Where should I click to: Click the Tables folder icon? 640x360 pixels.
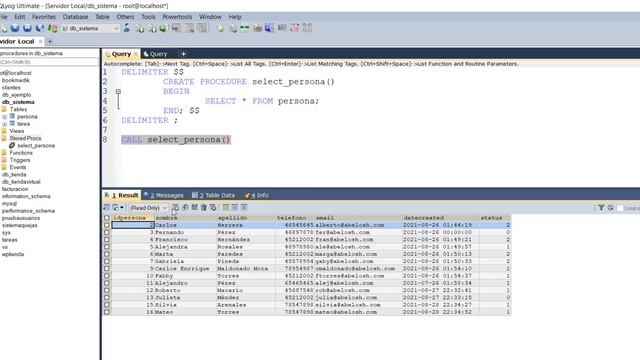[x=4, y=109]
